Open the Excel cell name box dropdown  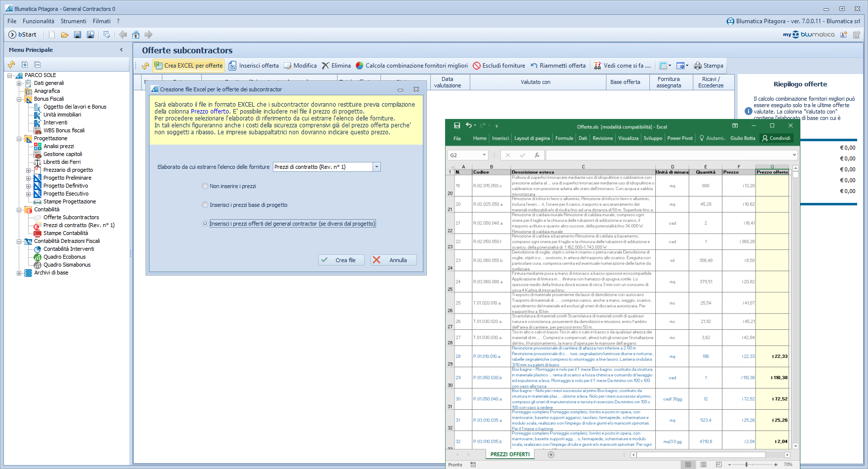(x=484, y=155)
